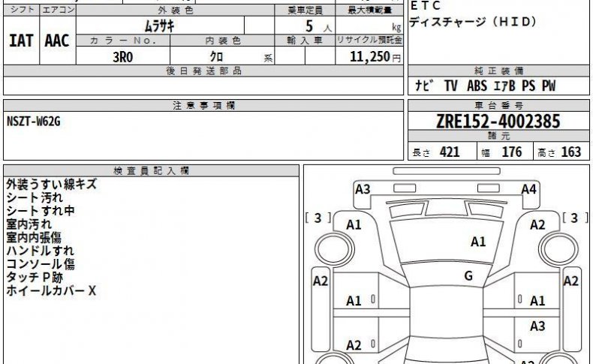Click the 乗車定員 header
The image size is (593, 364).
coord(305,11)
